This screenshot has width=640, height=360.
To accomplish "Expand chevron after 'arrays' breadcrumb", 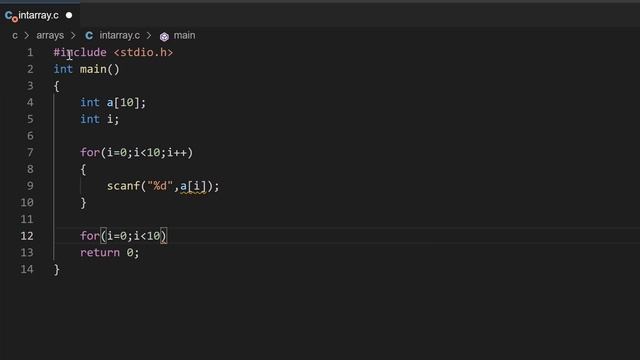I will [73, 36].
